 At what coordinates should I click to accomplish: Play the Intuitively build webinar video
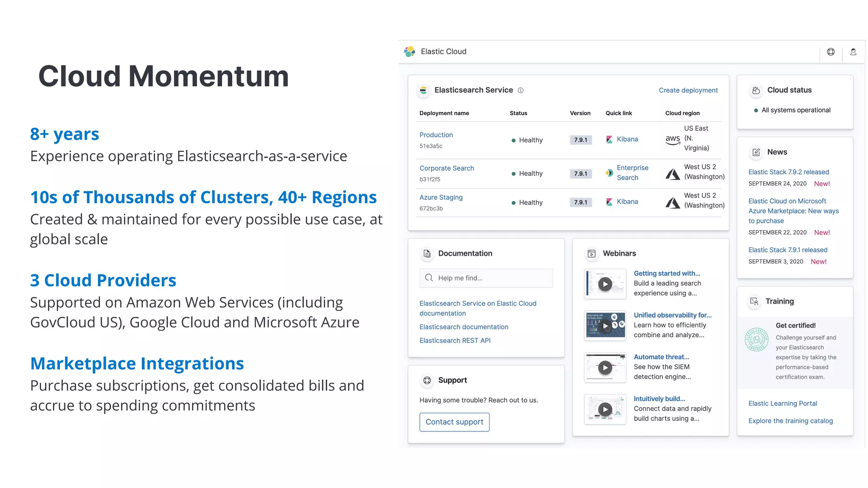tap(605, 409)
